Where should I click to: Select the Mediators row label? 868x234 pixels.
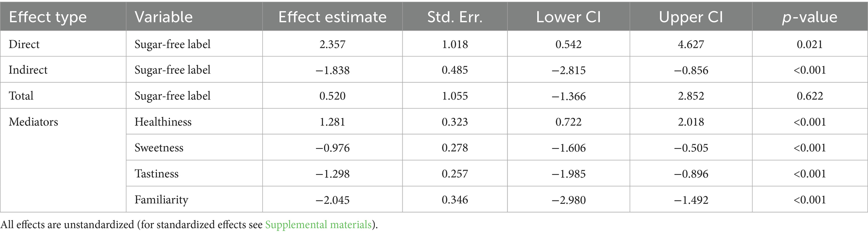click(x=33, y=122)
